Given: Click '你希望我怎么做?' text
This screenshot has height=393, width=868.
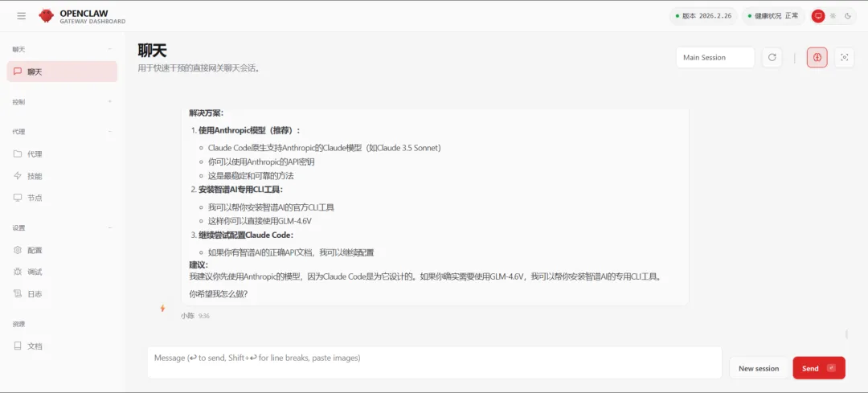Looking at the screenshot, I should [218, 294].
